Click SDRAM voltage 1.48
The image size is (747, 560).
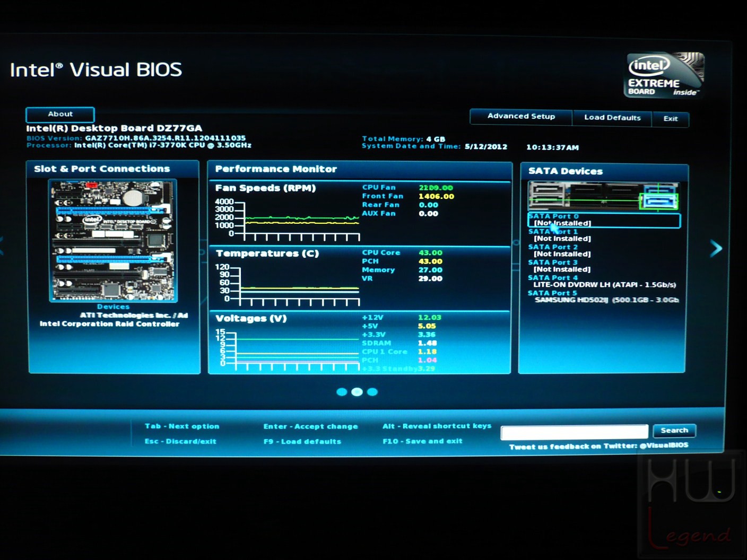(x=427, y=343)
